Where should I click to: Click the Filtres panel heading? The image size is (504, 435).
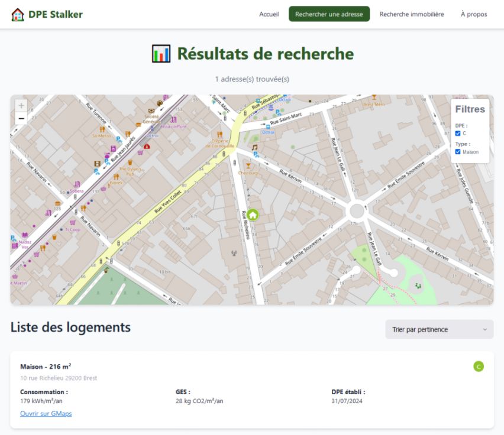click(470, 109)
